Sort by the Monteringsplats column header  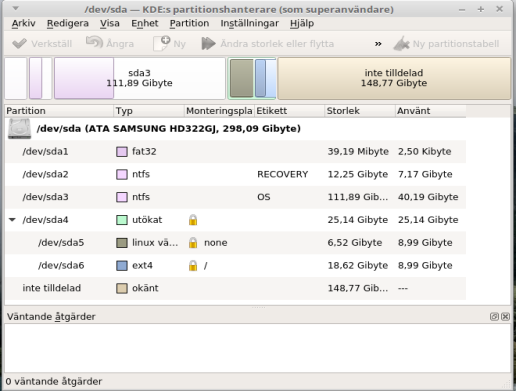point(219,111)
